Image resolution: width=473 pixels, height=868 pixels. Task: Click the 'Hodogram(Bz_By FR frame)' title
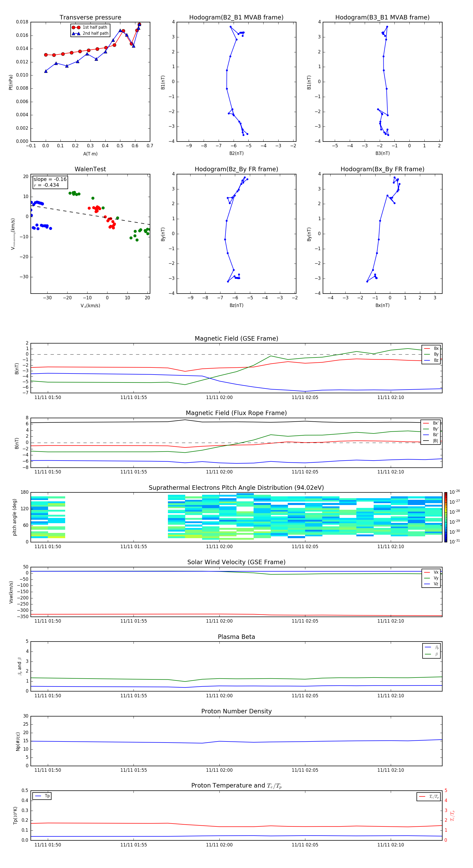click(236, 169)
